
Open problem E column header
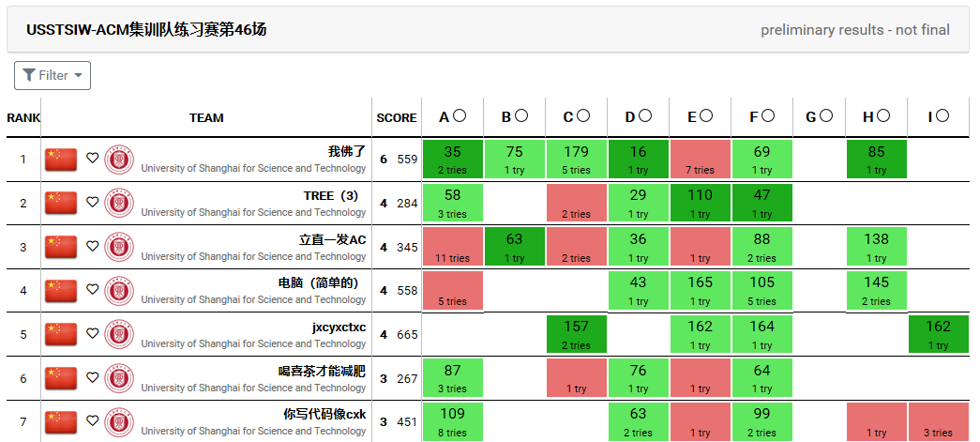[700, 117]
